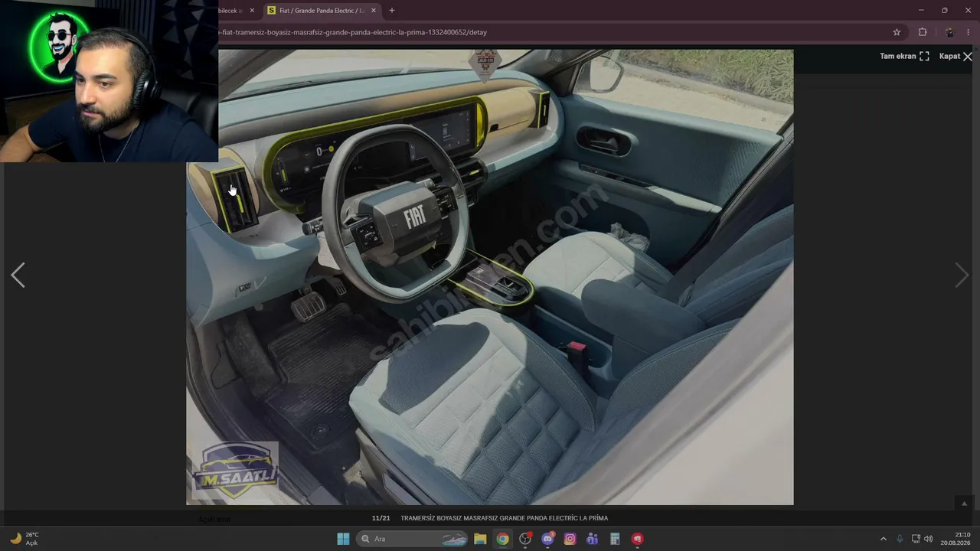Open the volume speaker icon in the tray
This screenshot has height=551, width=980.
[x=929, y=539]
